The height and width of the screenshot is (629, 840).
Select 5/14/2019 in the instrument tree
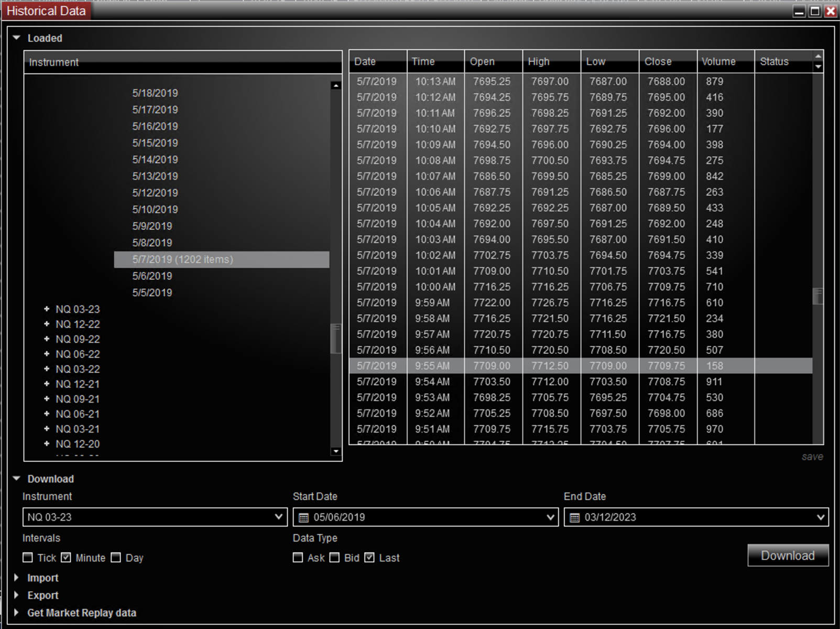(x=155, y=159)
